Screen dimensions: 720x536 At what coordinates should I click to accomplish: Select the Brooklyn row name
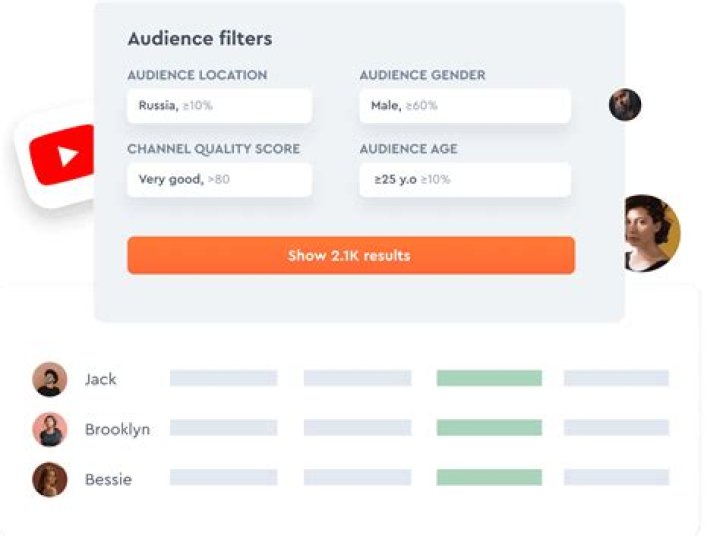click(x=117, y=429)
